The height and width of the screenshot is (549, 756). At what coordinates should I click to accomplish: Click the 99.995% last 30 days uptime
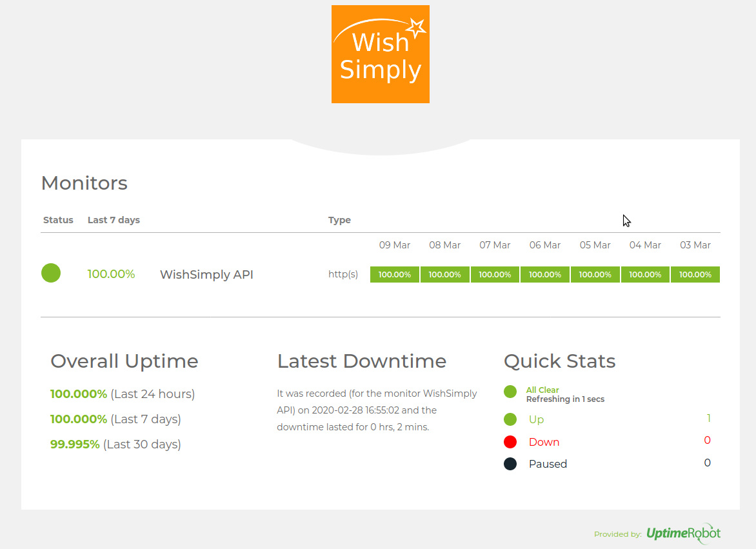click(75, 444)
